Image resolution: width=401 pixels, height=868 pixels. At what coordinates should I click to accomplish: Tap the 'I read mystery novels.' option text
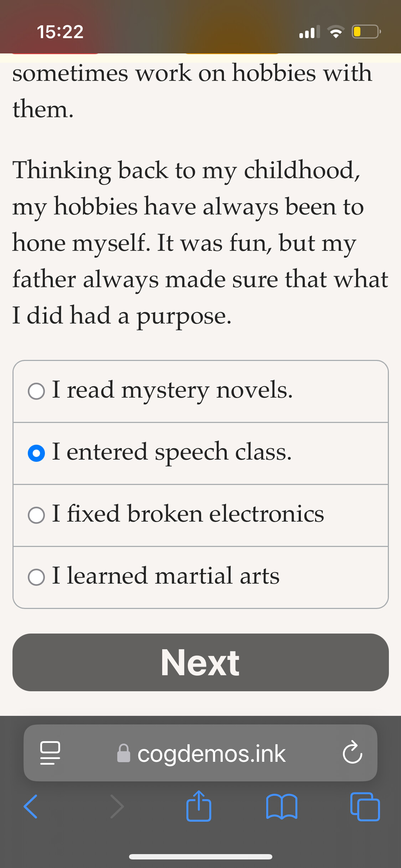pyautogui.click(x=173, y=390)
